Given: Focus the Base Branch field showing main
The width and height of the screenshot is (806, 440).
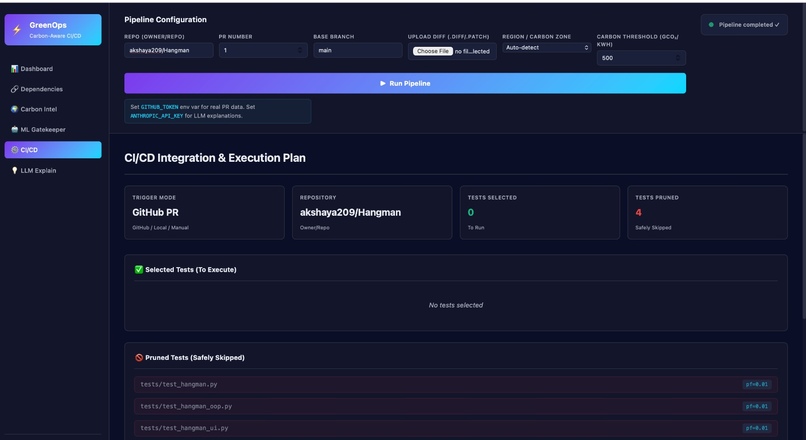Looking at the screenshot, I should point(358,50).
